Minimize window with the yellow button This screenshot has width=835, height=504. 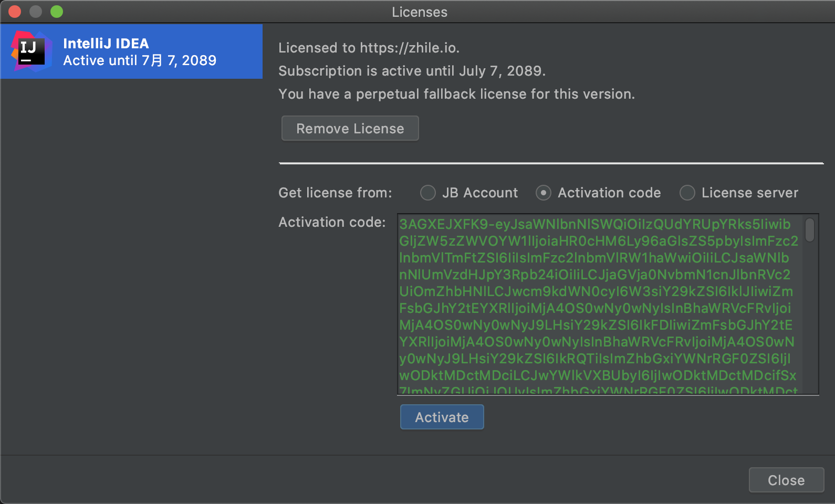coord(36,12)
